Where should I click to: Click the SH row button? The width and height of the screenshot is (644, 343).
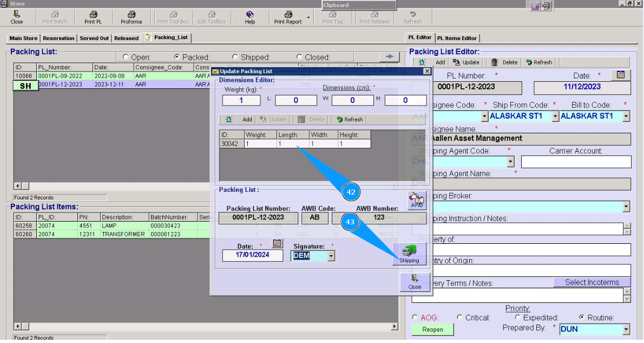[25, 86]
